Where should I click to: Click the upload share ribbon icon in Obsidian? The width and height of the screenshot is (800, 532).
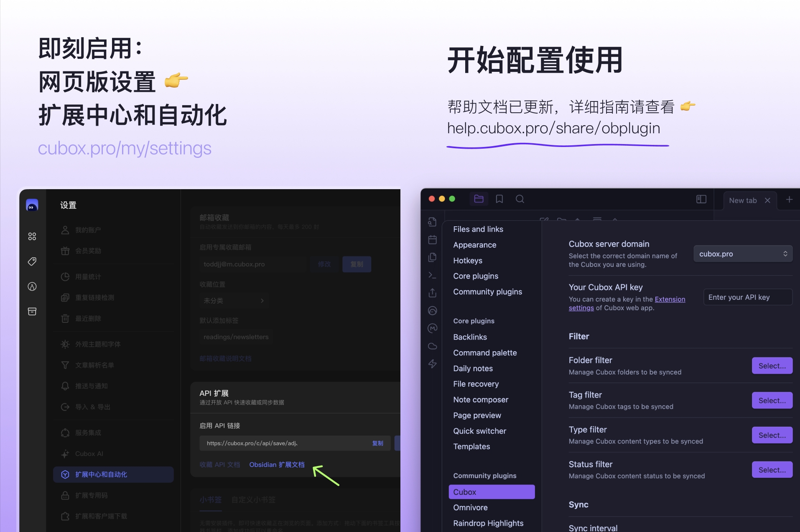click(433, 293)
